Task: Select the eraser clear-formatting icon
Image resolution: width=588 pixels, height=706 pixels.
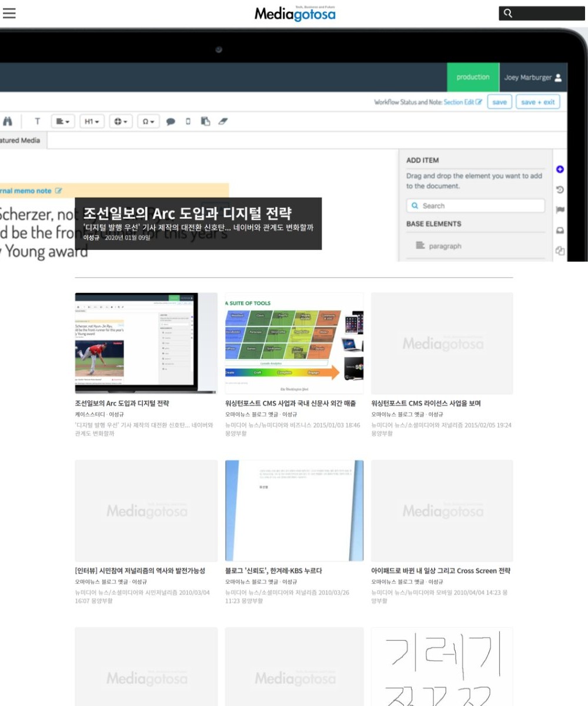Action: [x=222, y=122]
